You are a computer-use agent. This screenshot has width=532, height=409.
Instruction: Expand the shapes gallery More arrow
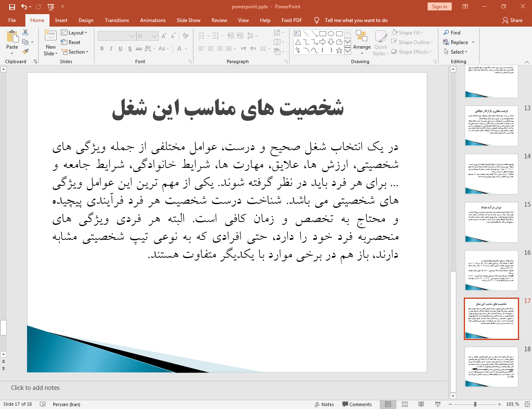point(347,51)
